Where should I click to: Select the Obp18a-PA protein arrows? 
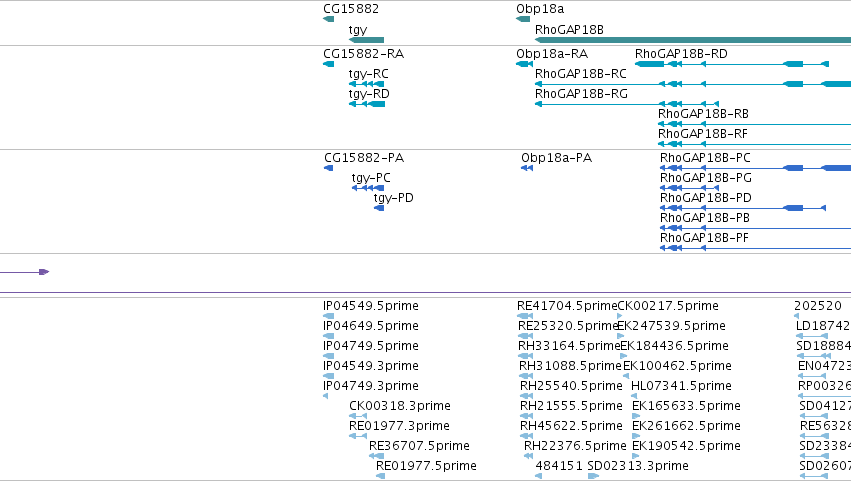(x=527, y=168)
